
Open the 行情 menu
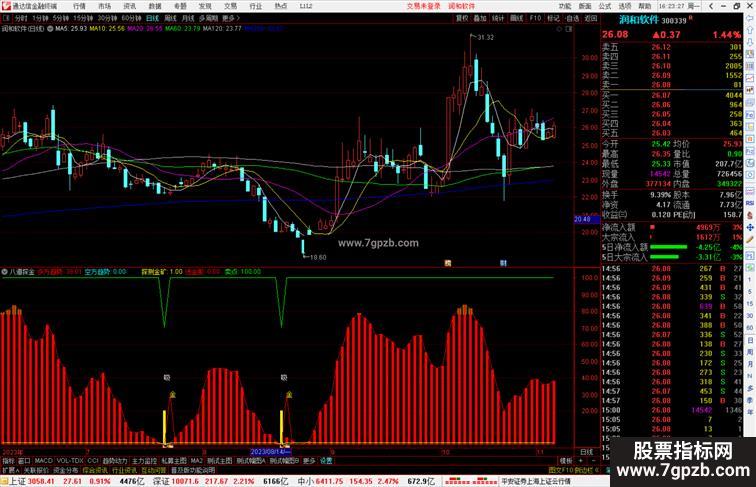point(79,6)
